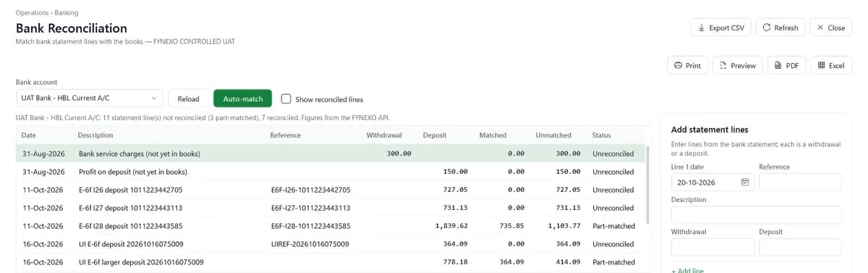Click the Deposit input field

click(800, 247)
